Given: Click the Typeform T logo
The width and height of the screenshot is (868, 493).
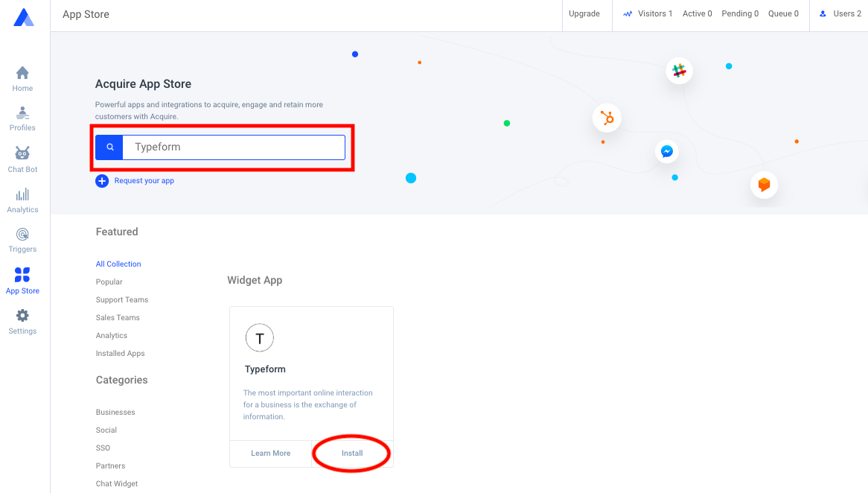Looking at the screenshot, I should [260, 338].
